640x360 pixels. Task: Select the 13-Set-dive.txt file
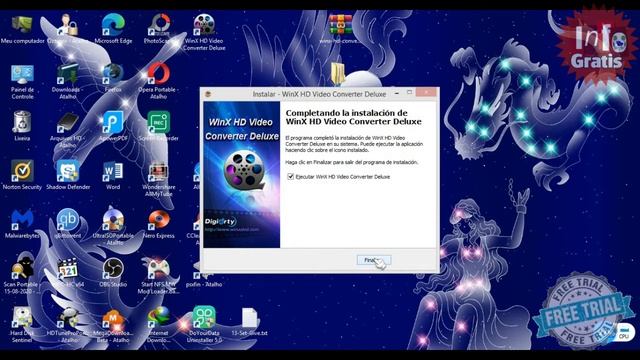[x=249, y=322]
